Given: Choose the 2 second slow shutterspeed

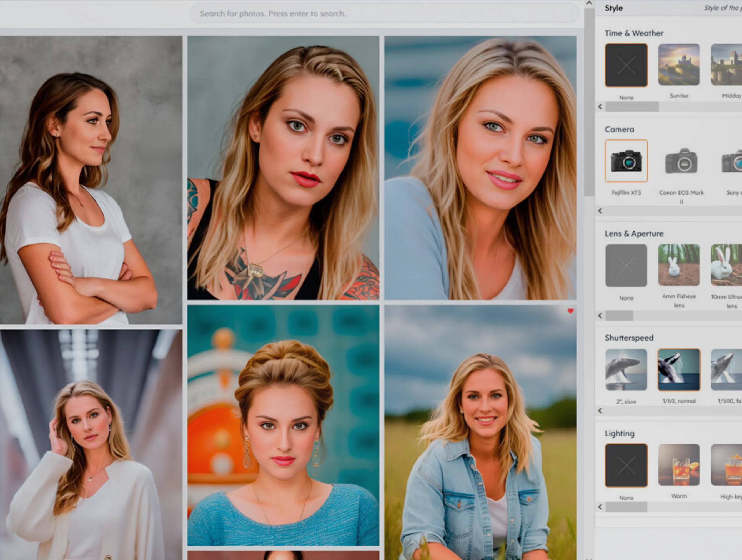Looking at the screenshot, I should (x=626, y=370).
